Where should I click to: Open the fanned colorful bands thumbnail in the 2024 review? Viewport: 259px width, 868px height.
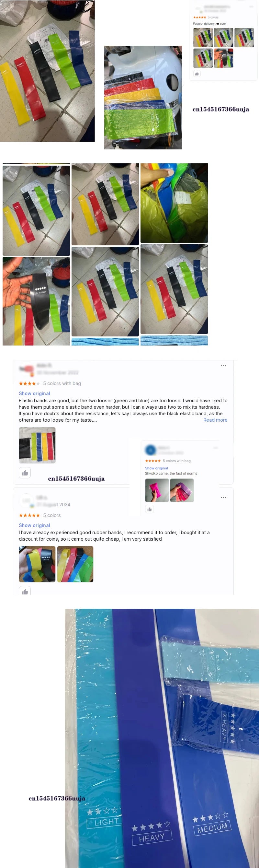click(x=75, y=564)
